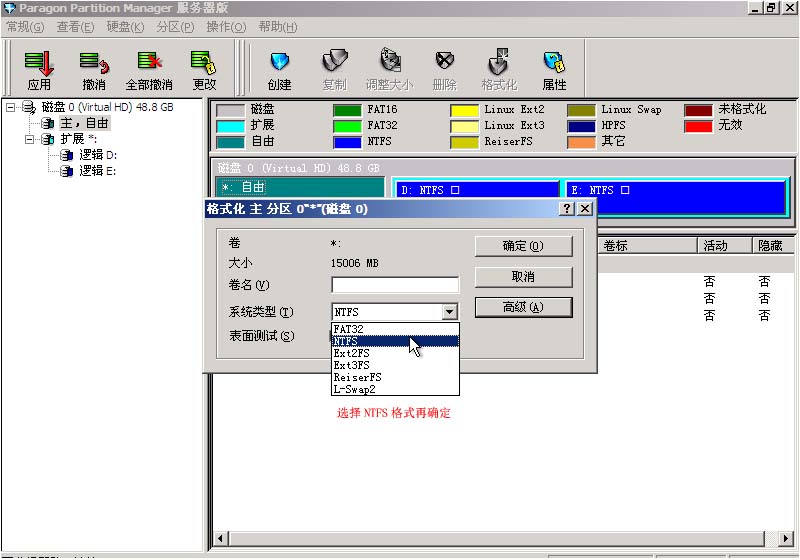Select the 扩展 *: tree item
The width and height of the screenshot is (800, 560).
79,139
